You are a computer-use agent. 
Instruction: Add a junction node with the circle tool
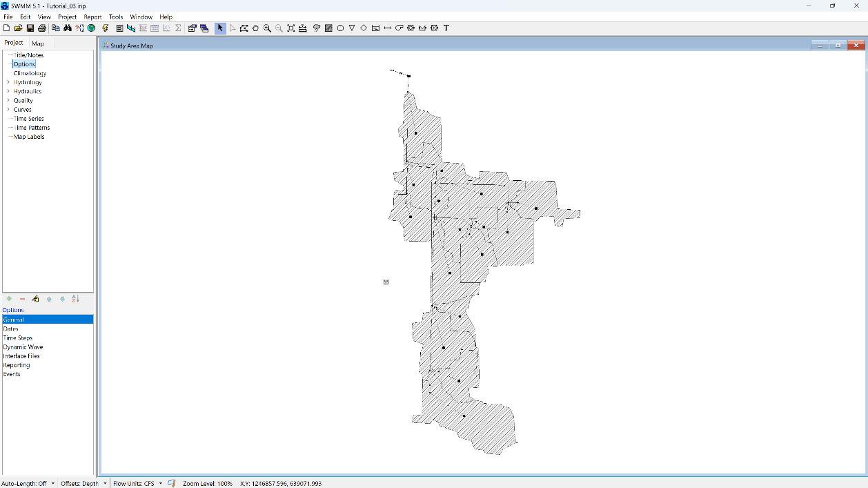pos(339,28)
